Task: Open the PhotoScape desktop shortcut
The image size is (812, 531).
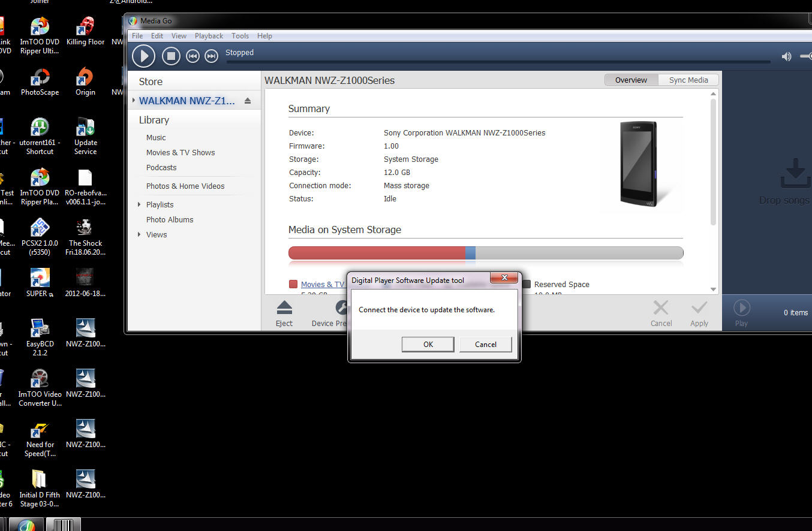Action: [x=40, y=82]
